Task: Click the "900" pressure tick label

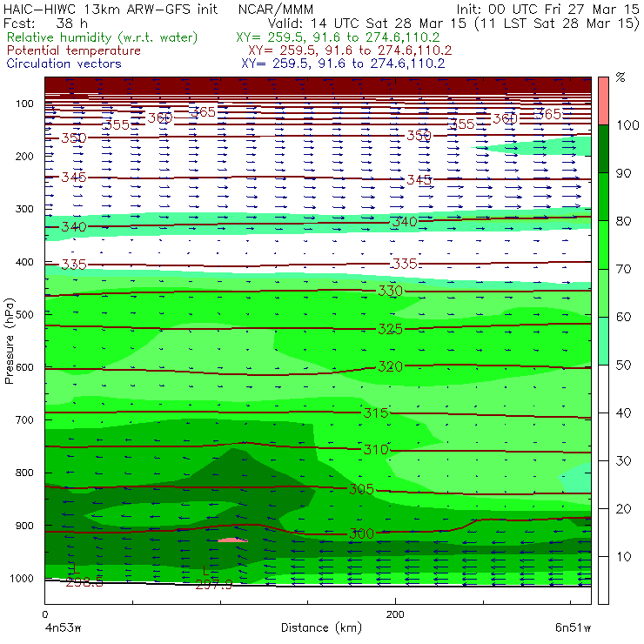Action: [24, 526]
